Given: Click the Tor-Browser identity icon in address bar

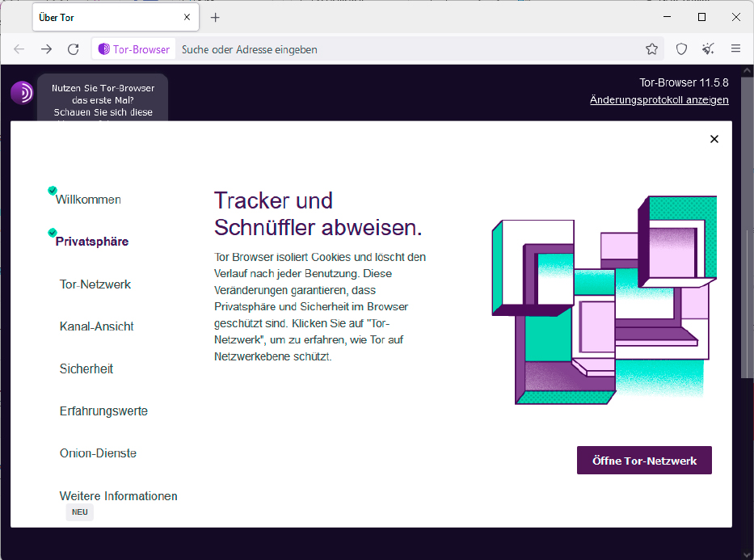Looking at the screenshot, I should (133, 49).
